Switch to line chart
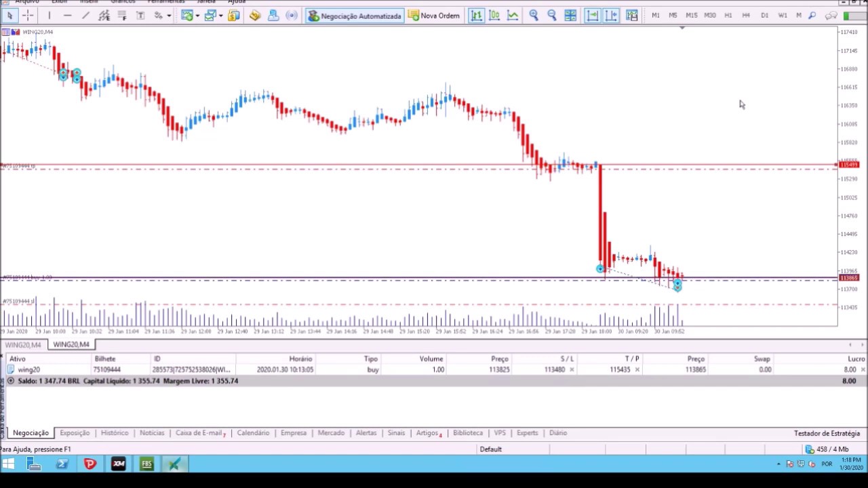 click(513, 15)
